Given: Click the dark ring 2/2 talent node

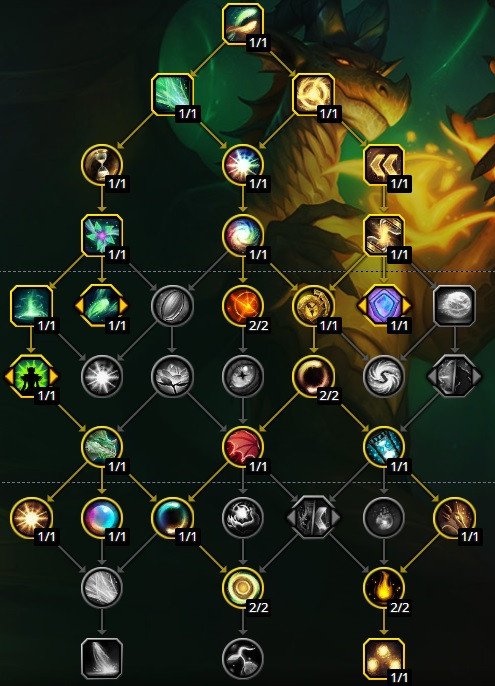Looking at the screenshot, I should [x=313, y=376].
